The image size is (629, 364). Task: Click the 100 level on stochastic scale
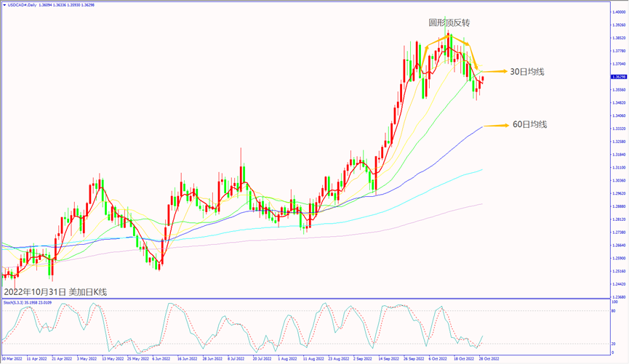615,301
